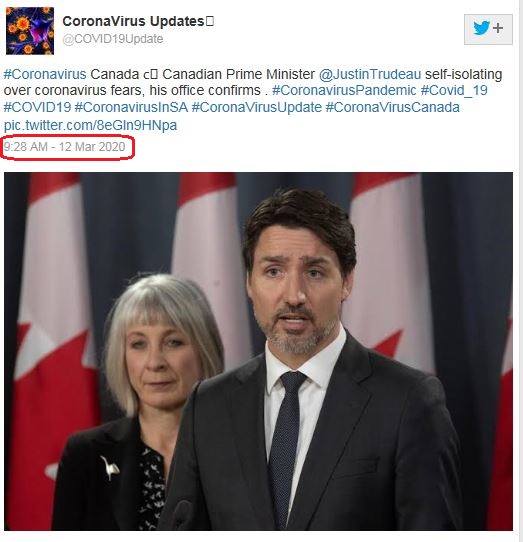Viewport: 523px width, 542px height.
Task: Click the Twitter follow button
Action: click(488, 29)
